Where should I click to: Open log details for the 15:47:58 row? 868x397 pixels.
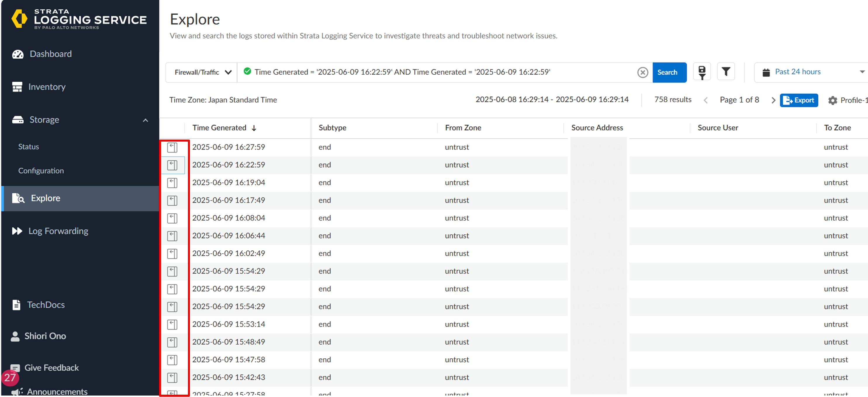172,360
